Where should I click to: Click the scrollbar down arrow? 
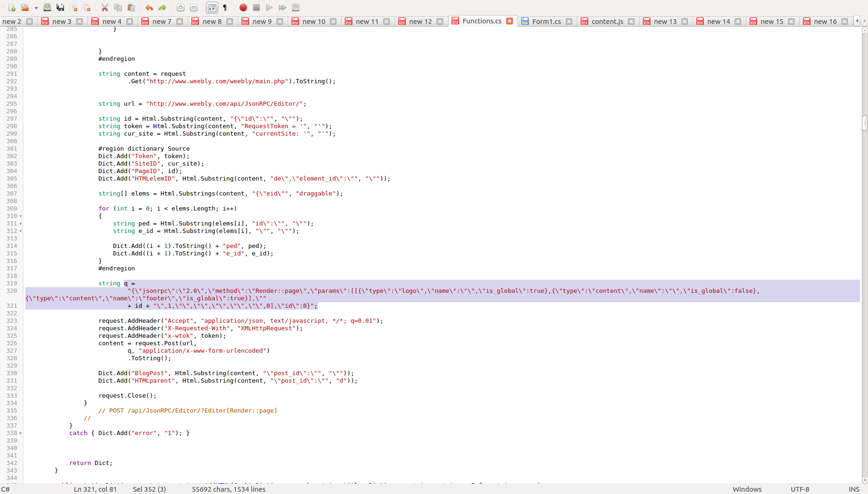(865, 480)
